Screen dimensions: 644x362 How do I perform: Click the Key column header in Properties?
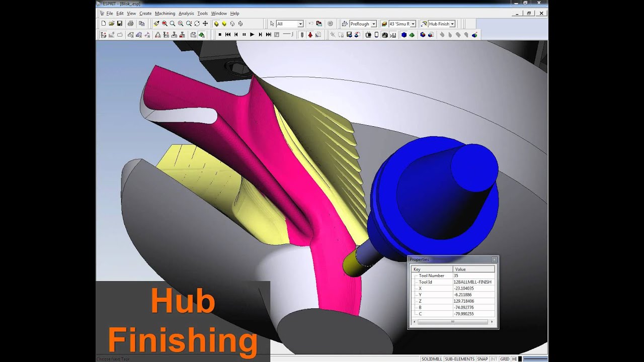pos(432,269)
